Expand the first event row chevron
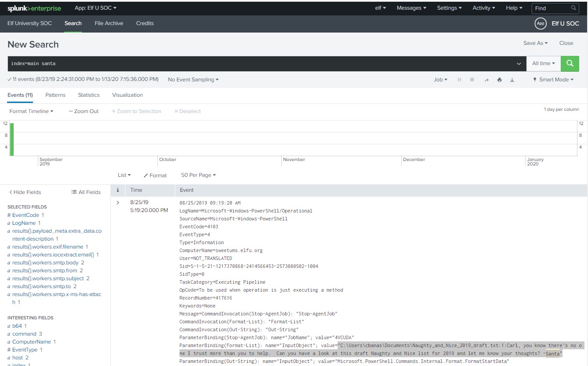The image size is (588, 366). (x=118, y=202)
